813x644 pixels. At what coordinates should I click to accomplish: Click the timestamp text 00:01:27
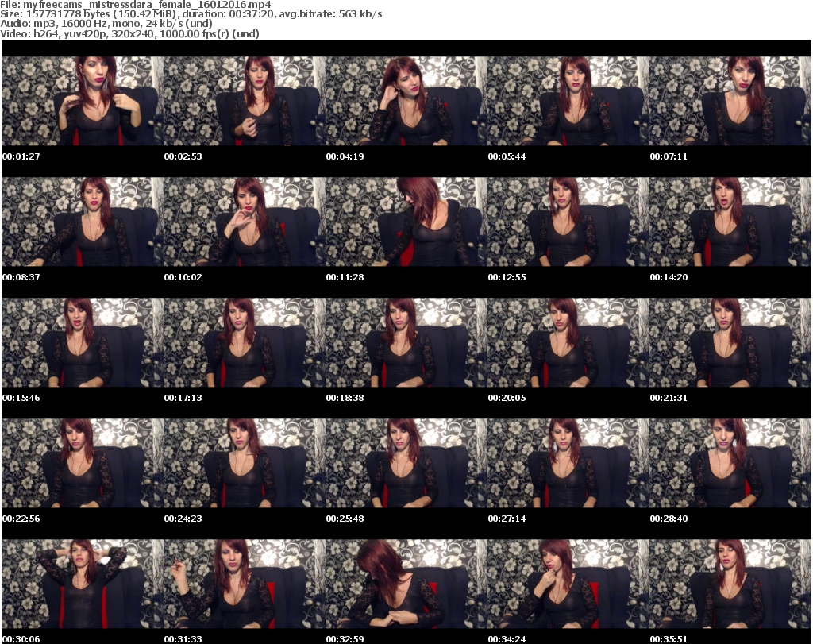pos(21,156)
